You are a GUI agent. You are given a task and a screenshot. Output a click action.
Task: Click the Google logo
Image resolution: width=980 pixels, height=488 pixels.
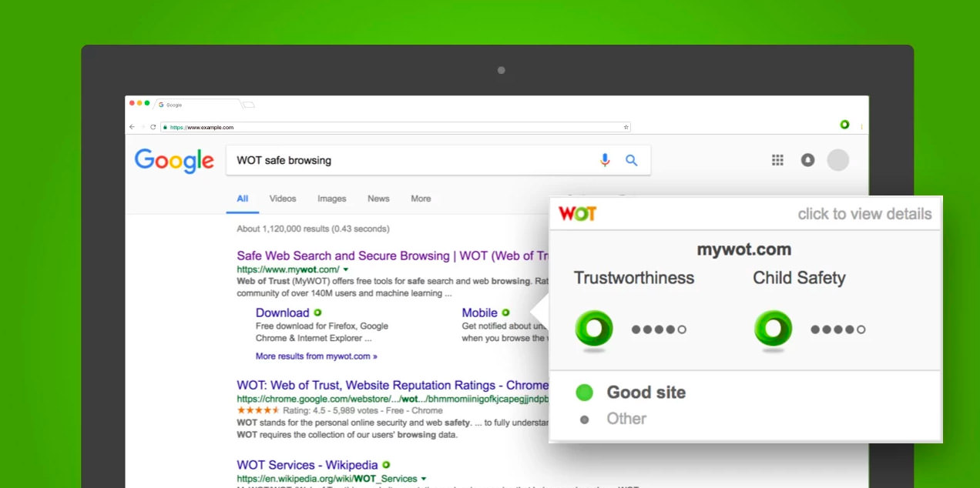[174, 160]
